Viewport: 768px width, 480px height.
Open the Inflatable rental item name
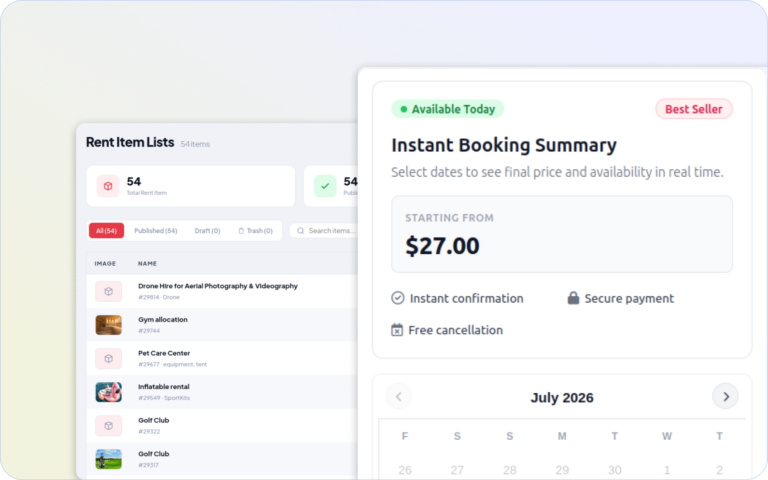click(164, 386)
